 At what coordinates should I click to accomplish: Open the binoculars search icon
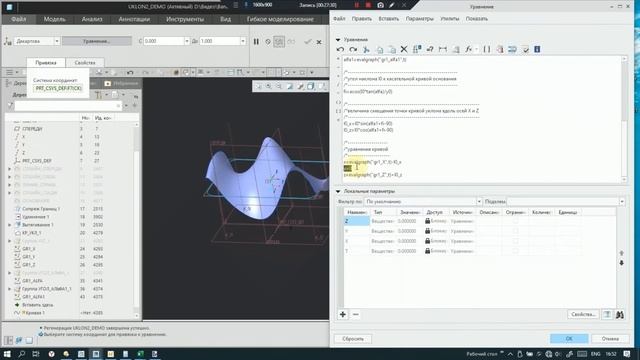pyautogui.click(x=620, y=314)
